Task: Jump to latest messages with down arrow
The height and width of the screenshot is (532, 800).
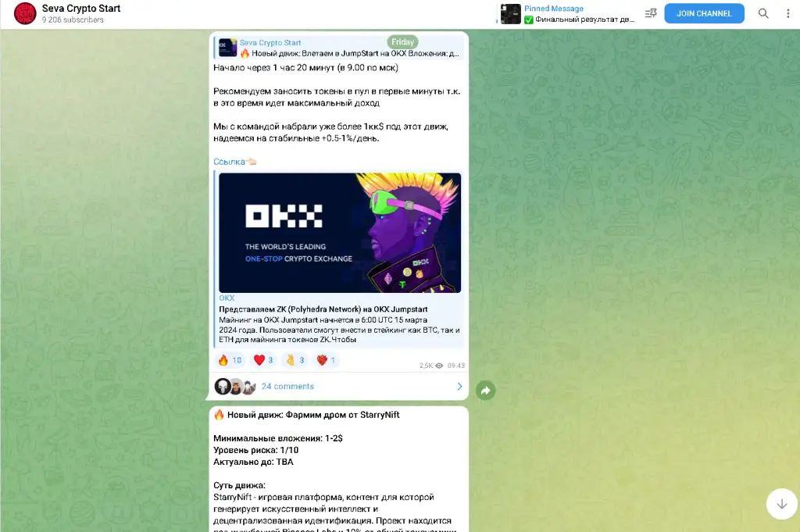Action: tap(781, 504)
